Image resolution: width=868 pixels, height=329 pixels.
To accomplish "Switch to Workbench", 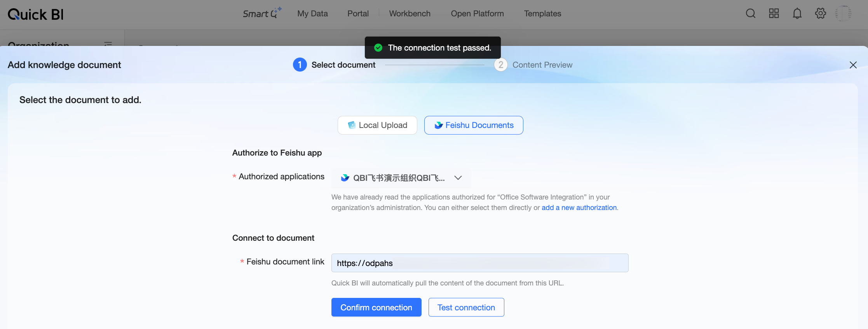I will pyautogui.click(x=410, y=14).
